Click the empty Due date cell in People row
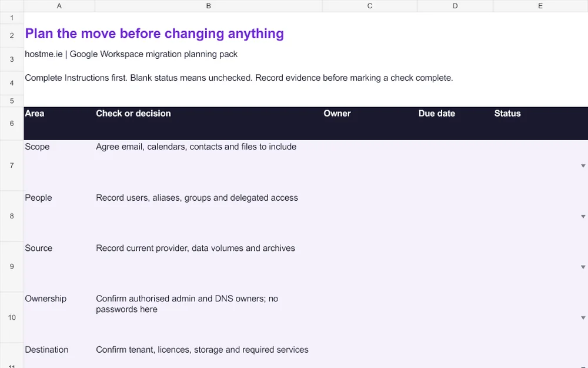 455,216
